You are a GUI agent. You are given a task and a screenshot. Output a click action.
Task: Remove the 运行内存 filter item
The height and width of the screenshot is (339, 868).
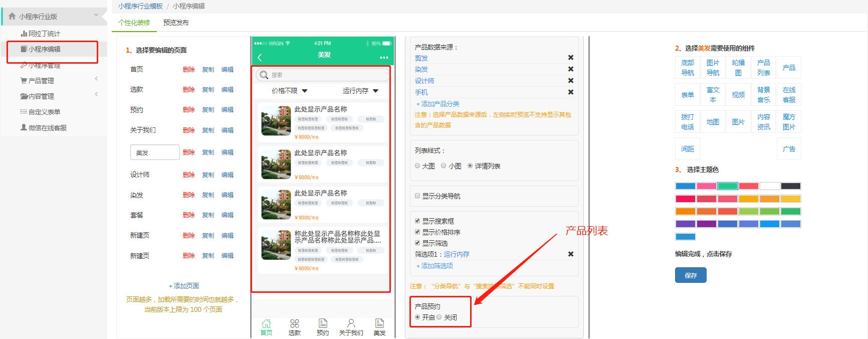[570, 254]
